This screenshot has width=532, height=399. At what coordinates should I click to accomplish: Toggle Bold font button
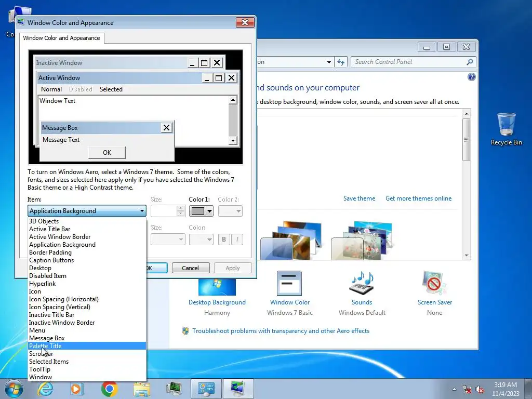224,240
